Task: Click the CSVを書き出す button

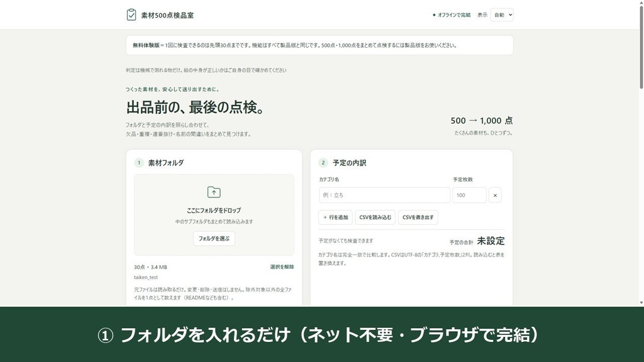Action: pos(418,217)
